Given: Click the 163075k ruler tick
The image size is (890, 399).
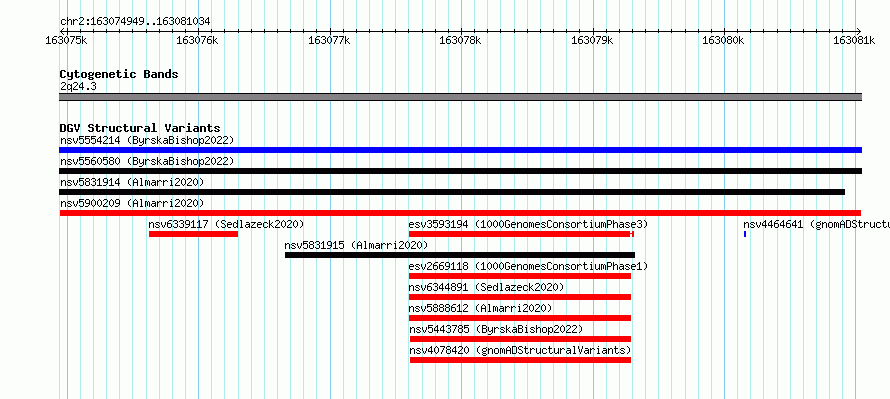Looking at the screenshot, I should pos(66,40).
